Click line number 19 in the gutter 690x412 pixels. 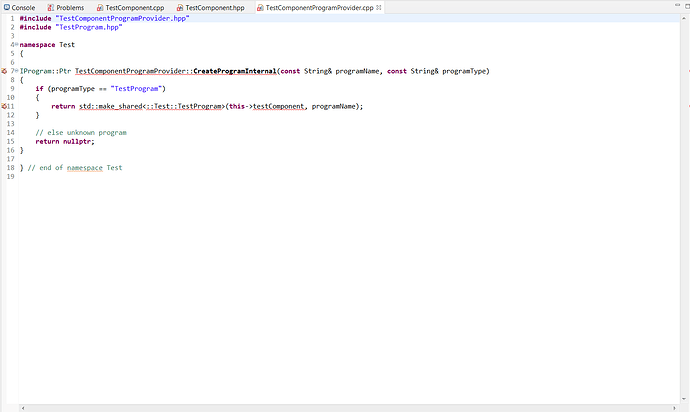11,177
